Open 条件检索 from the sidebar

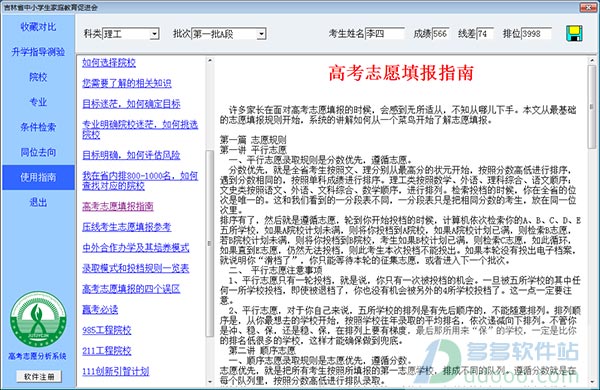pyautogui.click(x=38, y=127)
